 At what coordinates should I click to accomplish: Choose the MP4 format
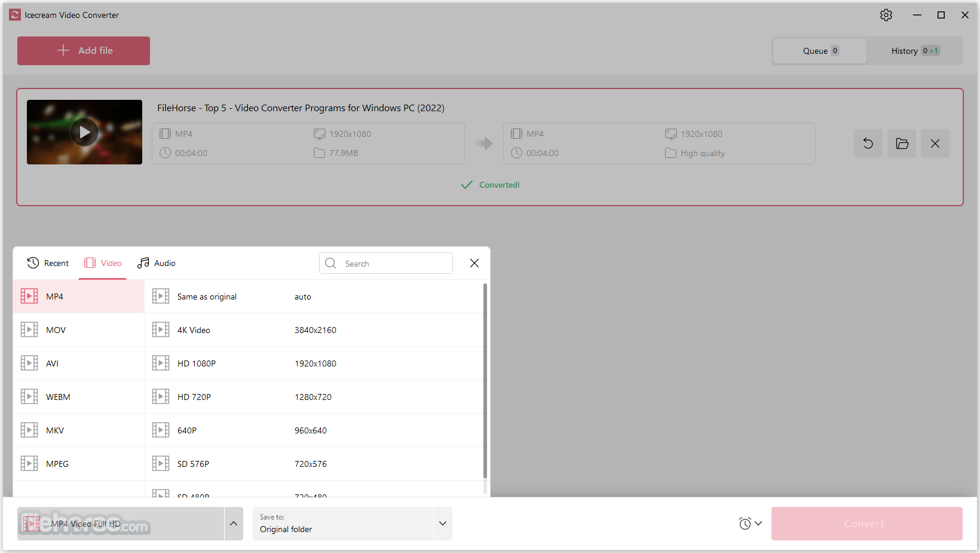click(x=79, y=297)
